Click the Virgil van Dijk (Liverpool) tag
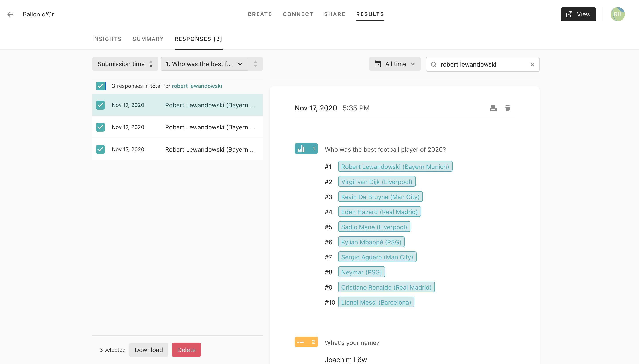Viewport: 639px width, 364px height. (x=377, y=182)
